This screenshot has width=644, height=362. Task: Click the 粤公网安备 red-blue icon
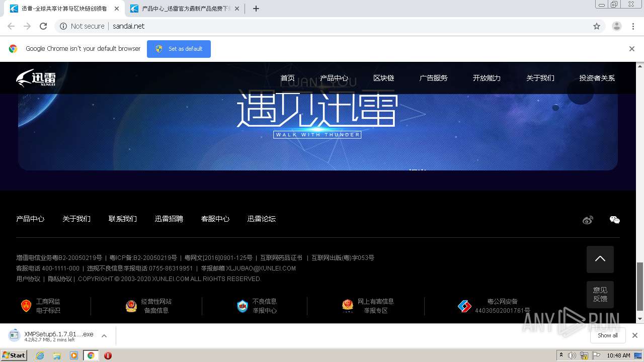coord(464,306)
